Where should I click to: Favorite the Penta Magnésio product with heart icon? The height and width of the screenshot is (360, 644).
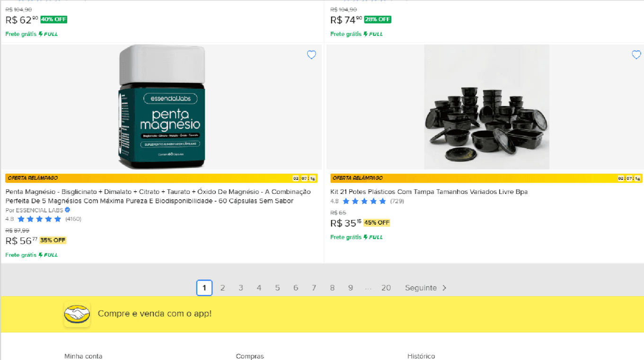(x=311, y=55)
